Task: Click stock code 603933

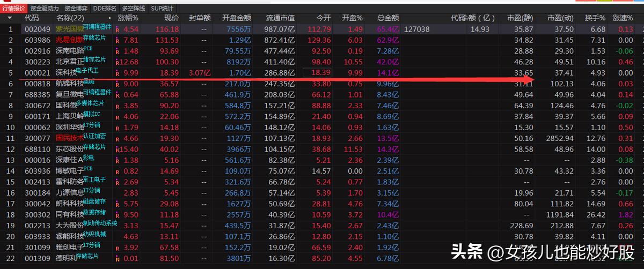Action: click(37, 236)
